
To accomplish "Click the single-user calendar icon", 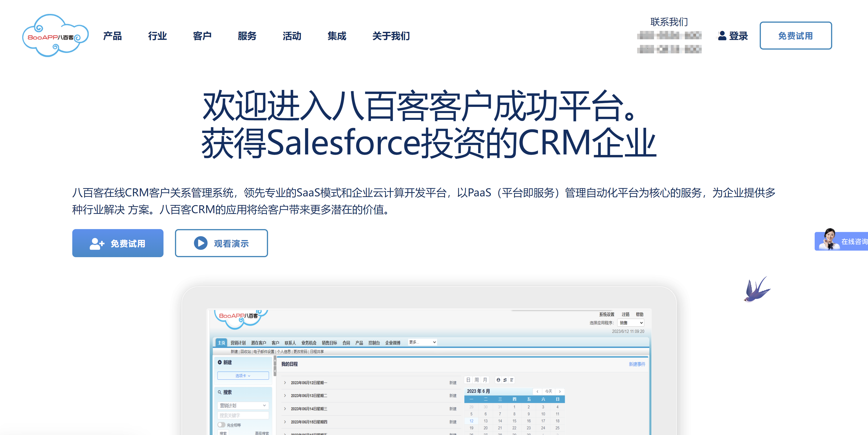I will (x=498, y=380).
